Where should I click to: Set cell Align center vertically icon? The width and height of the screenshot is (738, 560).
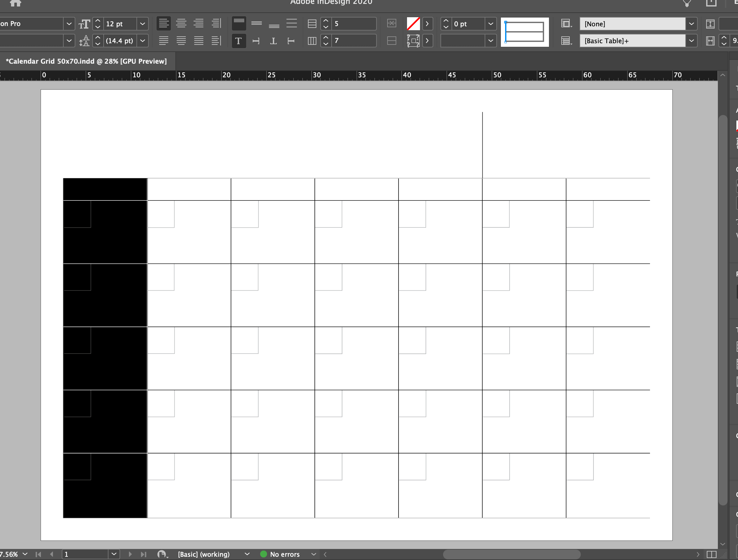pos(256,23)
